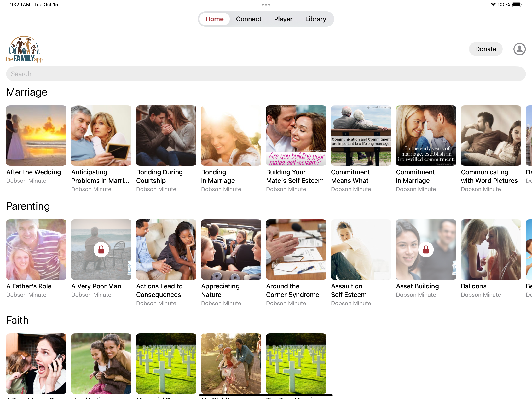532x399 pixels.
Task: Open Faith thumbnail of woman shouting on phone
Action: tap(36, 363)
